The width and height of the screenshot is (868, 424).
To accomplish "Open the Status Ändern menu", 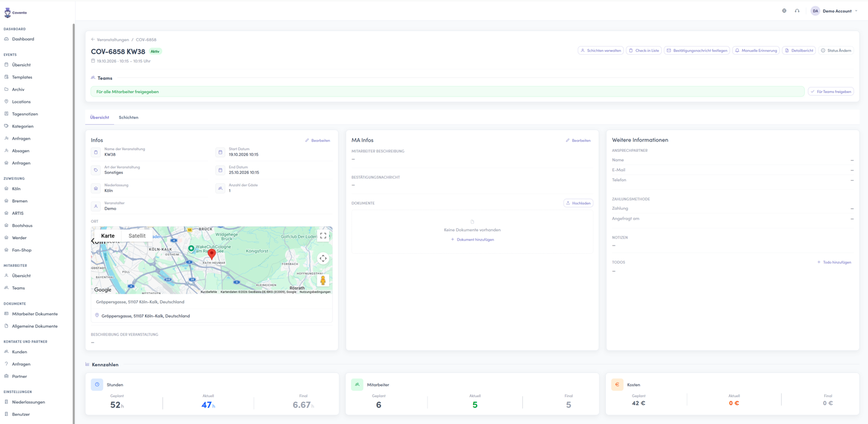I will click(x=836, y=50).
